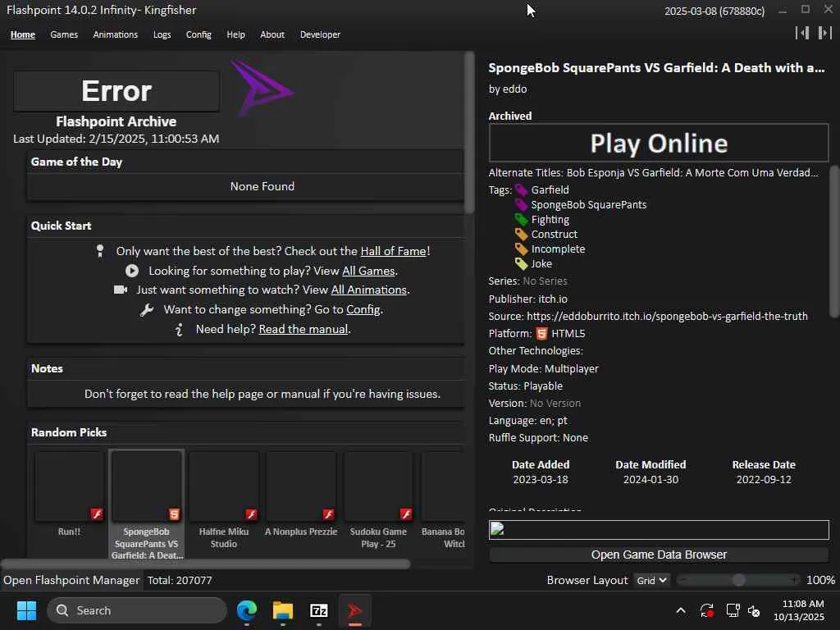Image resolution: width=840 pixels, height=630 pixels.
Task: Click the zoom slider minus end
Action: click(x=683, y=580)
